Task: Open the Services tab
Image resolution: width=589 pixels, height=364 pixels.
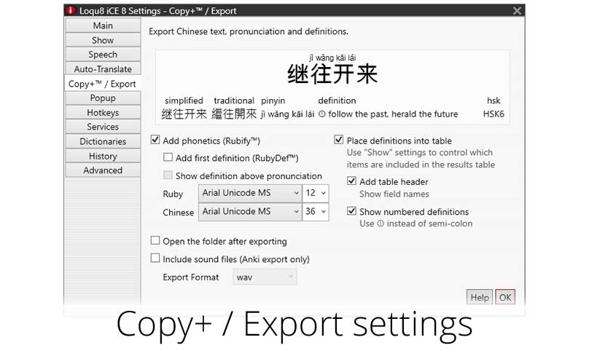Action: 103,127
